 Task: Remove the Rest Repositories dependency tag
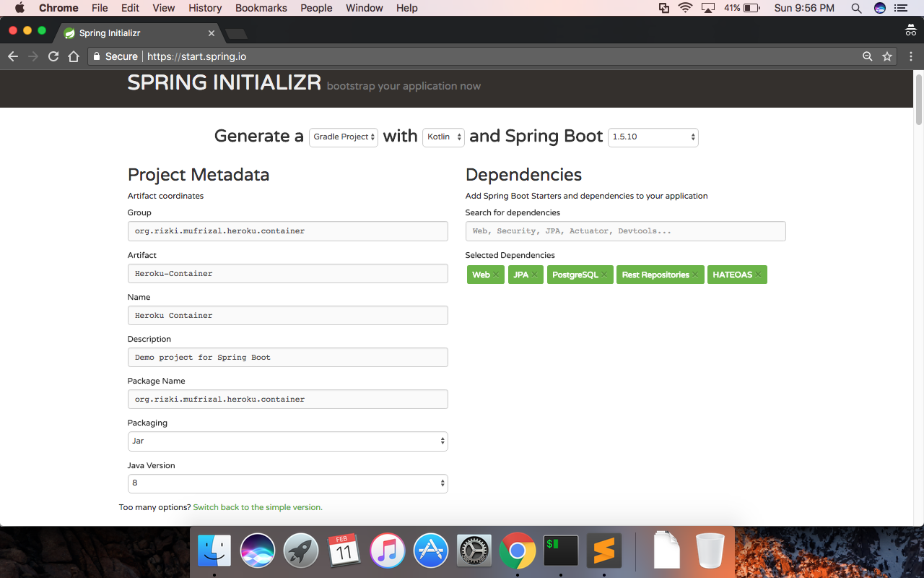pyautogui.click(x=695, y=275)
